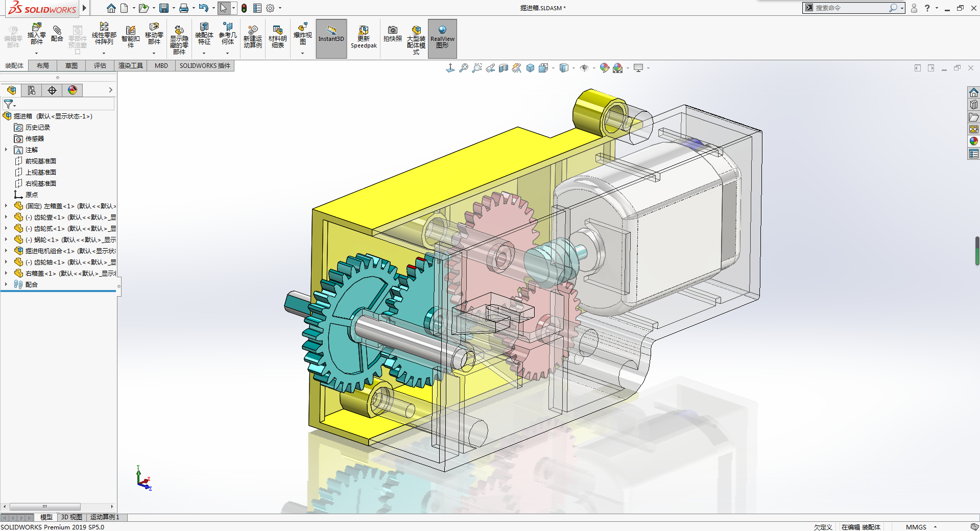Create a new document with the New icon
Image resolution: width=980 pixels, height=531 pixels.
(124, 8)
